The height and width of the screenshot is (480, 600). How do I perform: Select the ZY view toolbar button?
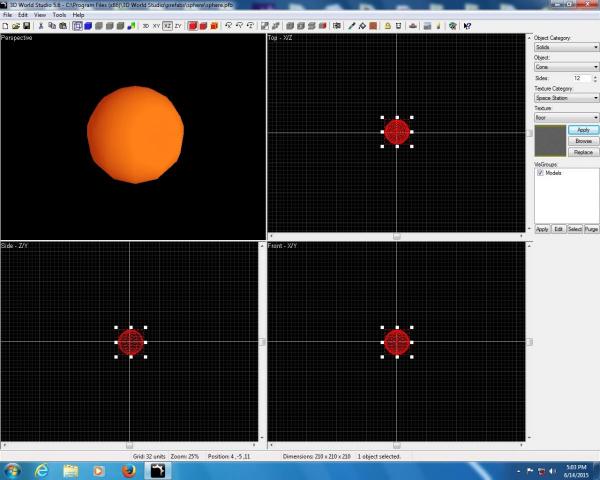[178, 25]
